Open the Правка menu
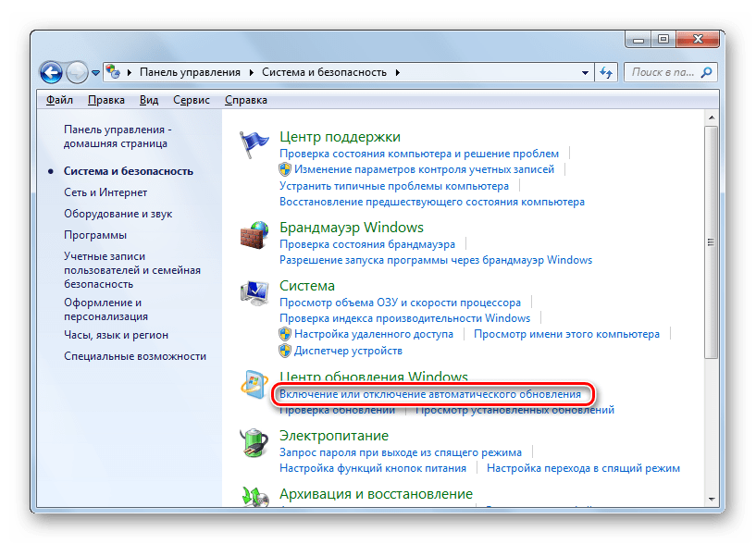756x544 pixels. (106, 100)
